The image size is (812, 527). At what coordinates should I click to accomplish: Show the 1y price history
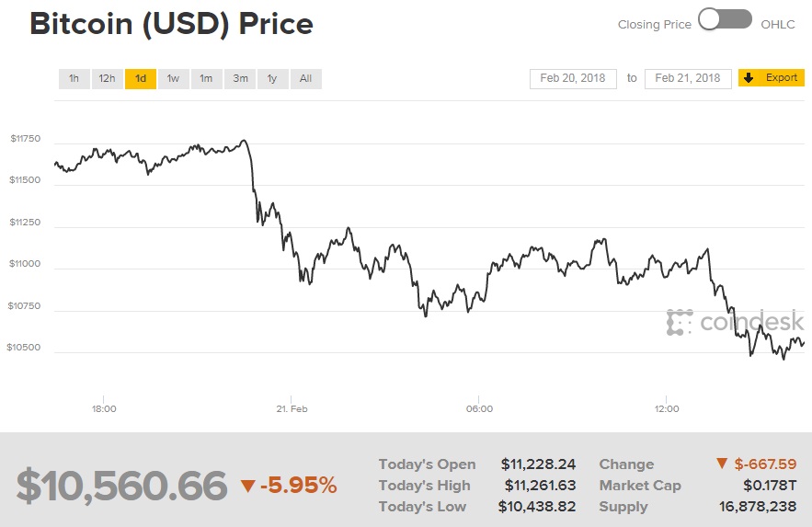272,79
